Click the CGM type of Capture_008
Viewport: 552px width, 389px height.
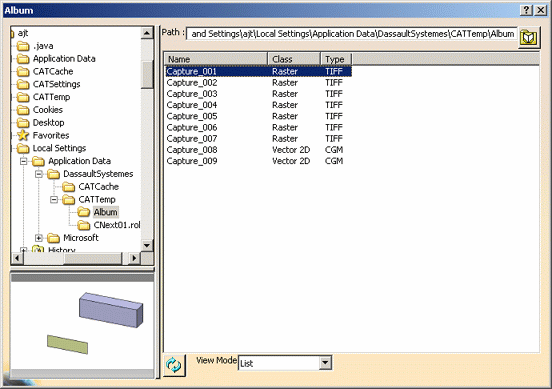coord(334,150)
